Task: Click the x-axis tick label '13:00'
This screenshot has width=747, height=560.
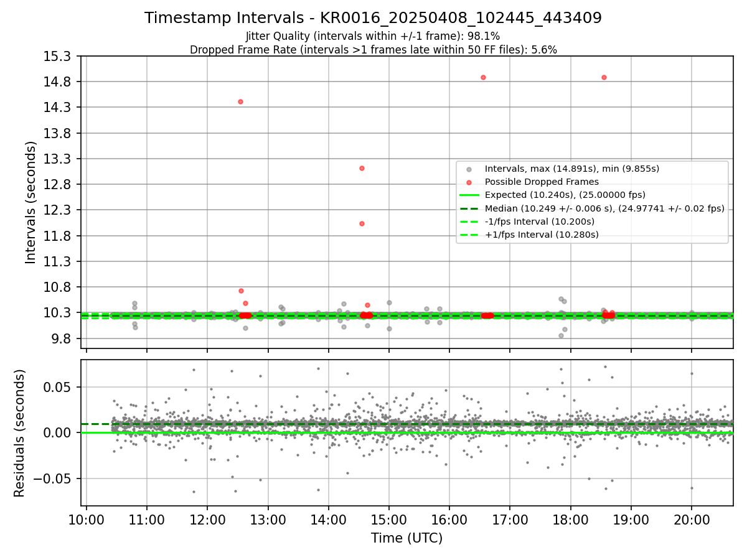Action: tap(268, 520)
